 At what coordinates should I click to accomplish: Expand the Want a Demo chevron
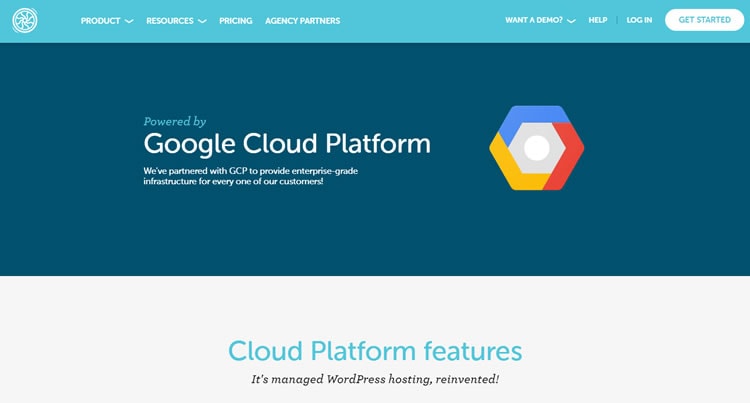pos(571,21)
